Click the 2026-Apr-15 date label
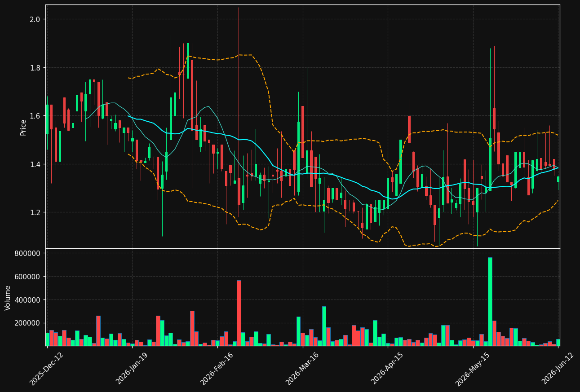This screenshot has height=392, width=580. coord(387,369)
